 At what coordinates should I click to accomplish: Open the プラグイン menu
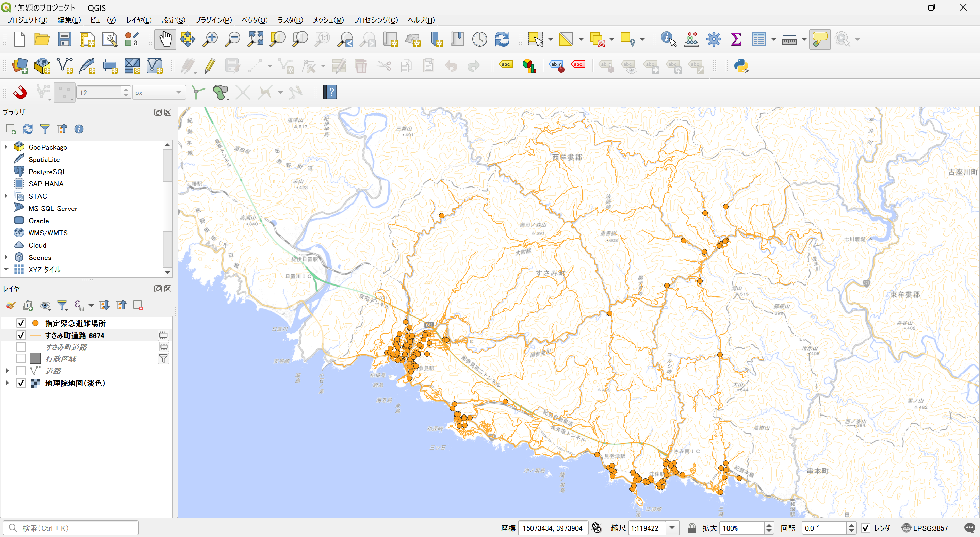(x=213, y=20)
